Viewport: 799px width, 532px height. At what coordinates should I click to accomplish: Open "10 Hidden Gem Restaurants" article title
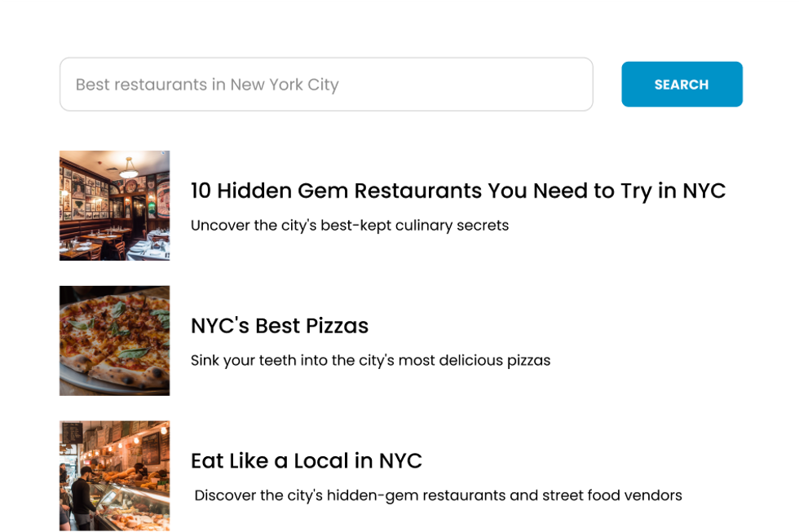click(x=457, y=191)
